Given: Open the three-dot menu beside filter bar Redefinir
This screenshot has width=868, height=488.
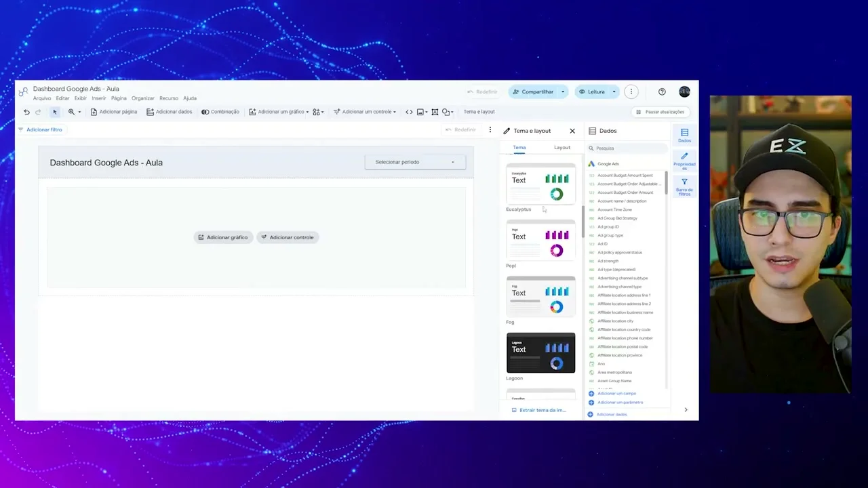Looking at the screenshot, I should point(490,129).
